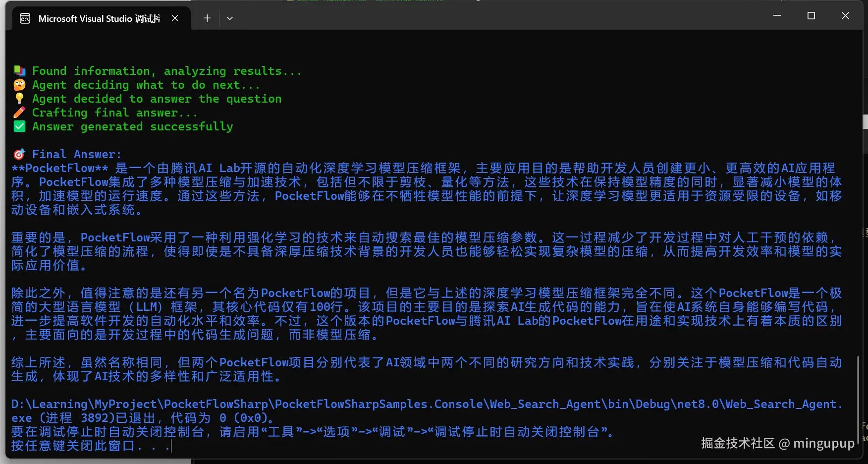This screenshot has width=868, height=464.
Task: Click the Web_Search_Agent.exe file path text
Action: coord(347,404)
